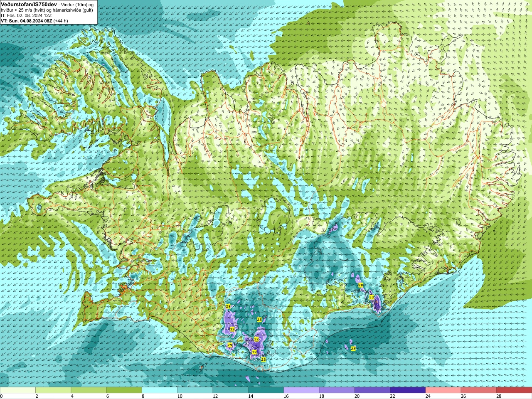Click the yellow gust label reading 33
This screenshot has height=399, width=532.
pyautogui.click(x=372, y=297)
